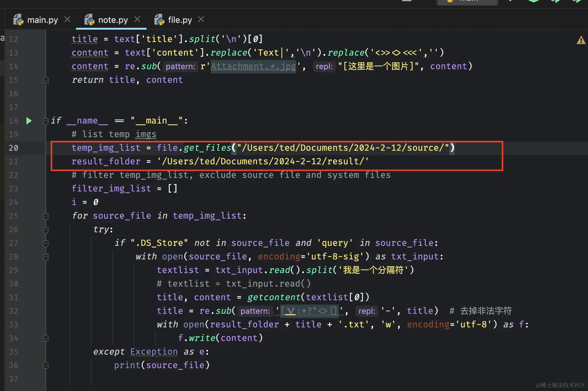The image size is (588, 391).
Task: Click the repl: hint on line 14
Action: [x=324, y=66]
